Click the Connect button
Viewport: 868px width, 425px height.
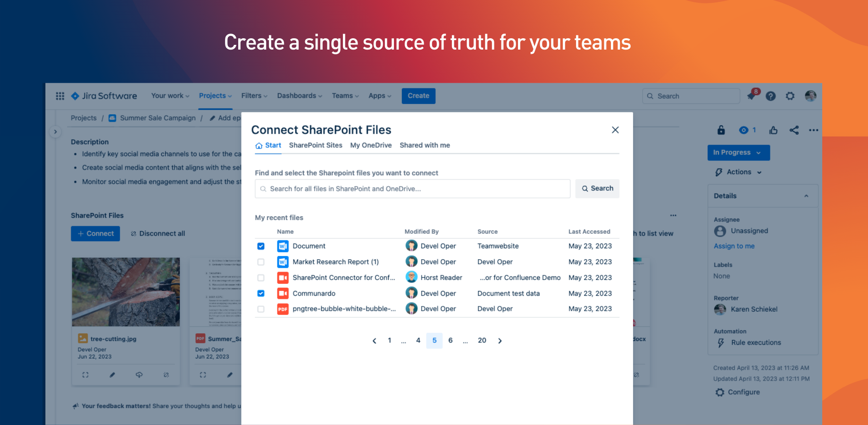tap(95, 234)
